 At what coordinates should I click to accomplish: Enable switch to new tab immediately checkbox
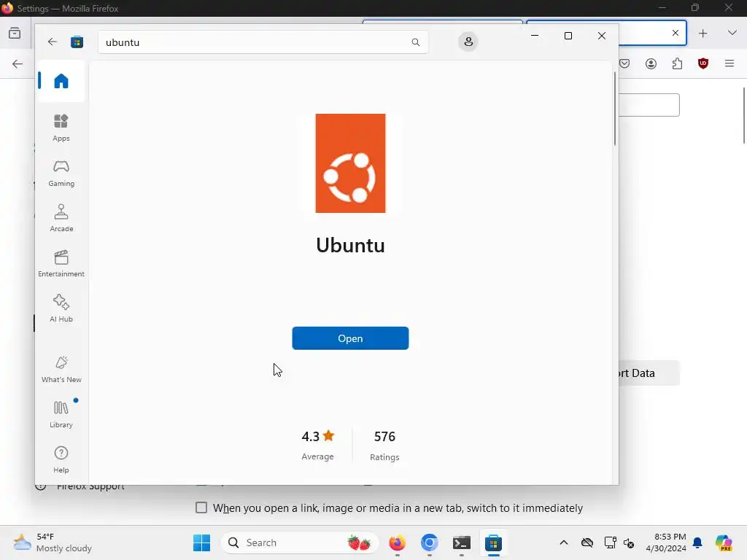coord(201,507)
